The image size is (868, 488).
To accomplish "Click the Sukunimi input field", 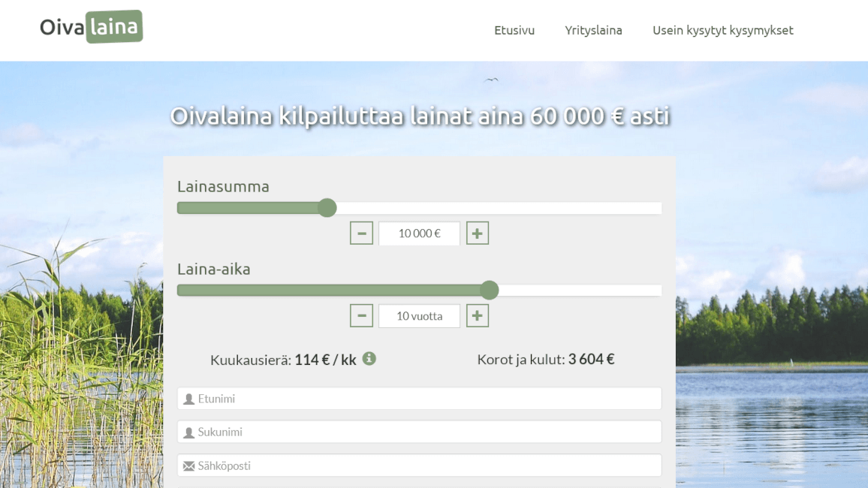I will (x=419, y=432).
